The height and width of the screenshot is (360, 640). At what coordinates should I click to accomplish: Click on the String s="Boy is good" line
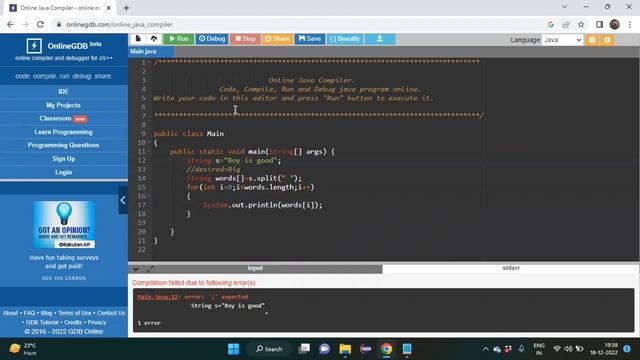tap(234, 160)
